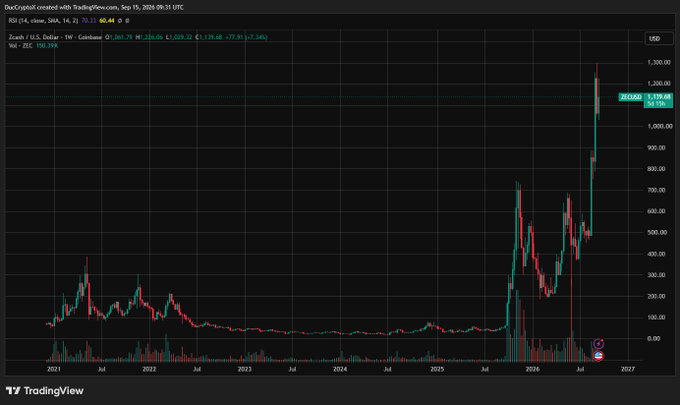
Task: Click the 200.00 price axis label
Action: click(x=656, y=296)
